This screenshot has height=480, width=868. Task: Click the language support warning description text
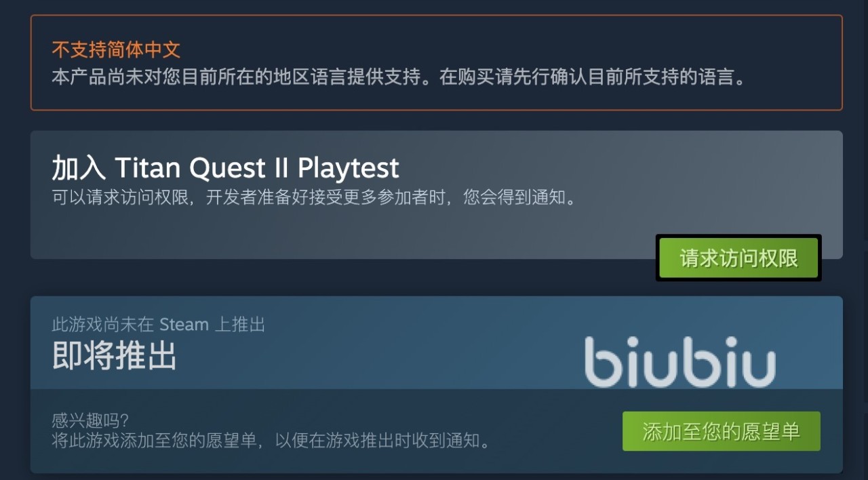coord(399,77)
